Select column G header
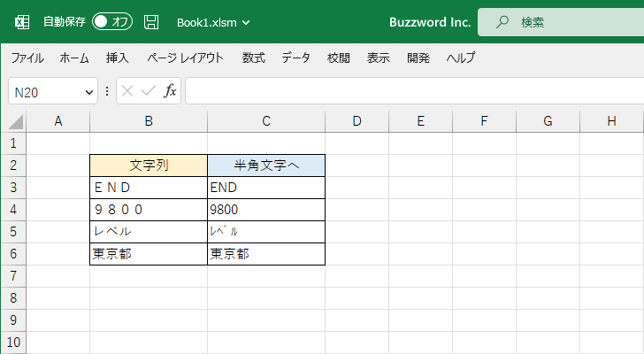The height and width of the screenshot is (354, 644). point(548,121)
